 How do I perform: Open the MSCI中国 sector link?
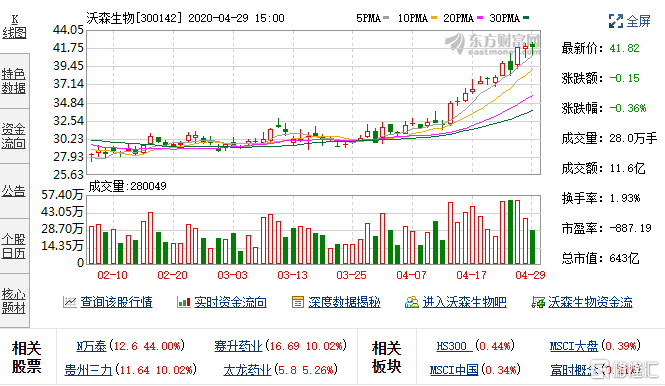454,370
